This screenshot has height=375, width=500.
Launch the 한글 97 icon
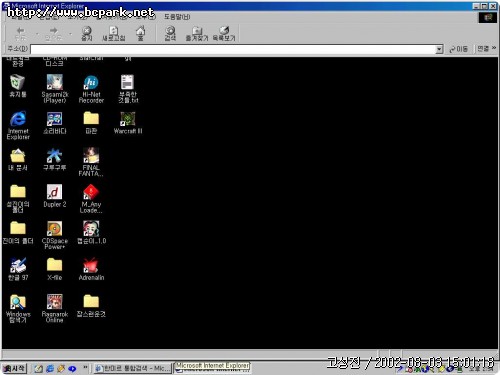coord(18,269)
